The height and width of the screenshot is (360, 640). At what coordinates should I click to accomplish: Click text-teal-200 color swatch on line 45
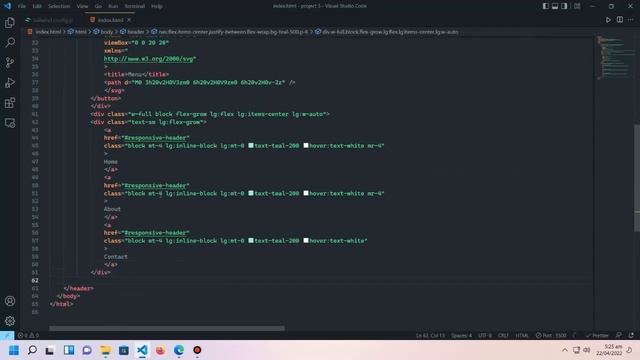coord(251,145)
